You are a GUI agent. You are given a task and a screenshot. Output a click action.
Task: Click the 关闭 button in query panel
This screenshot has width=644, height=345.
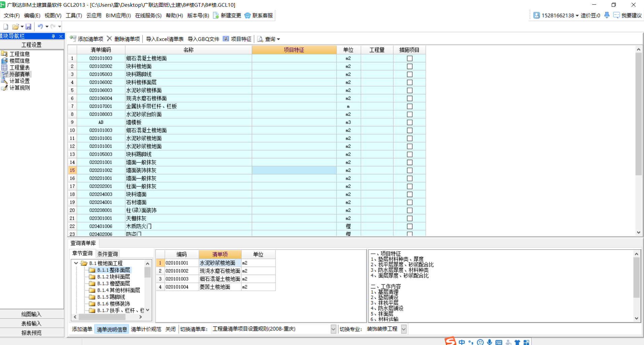[170, 329]
